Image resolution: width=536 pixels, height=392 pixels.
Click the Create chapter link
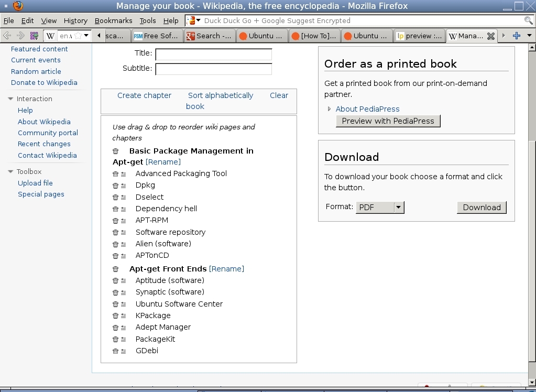tap(144, 95)
